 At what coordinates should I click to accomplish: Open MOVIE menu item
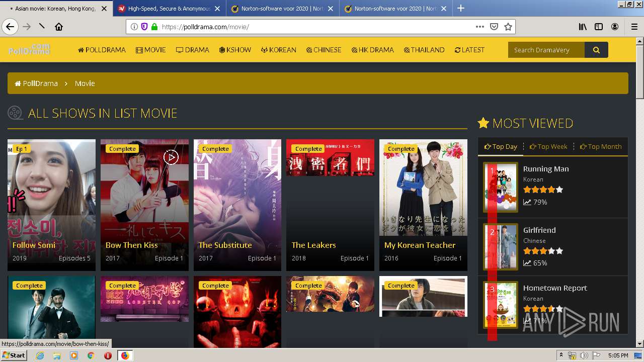point(150,50)
